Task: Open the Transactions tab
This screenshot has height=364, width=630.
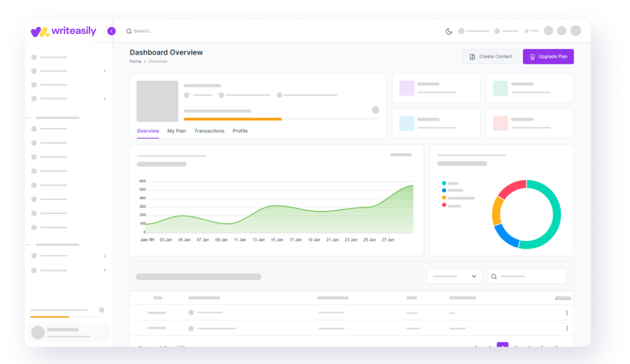Action: [x=209, y=131]
